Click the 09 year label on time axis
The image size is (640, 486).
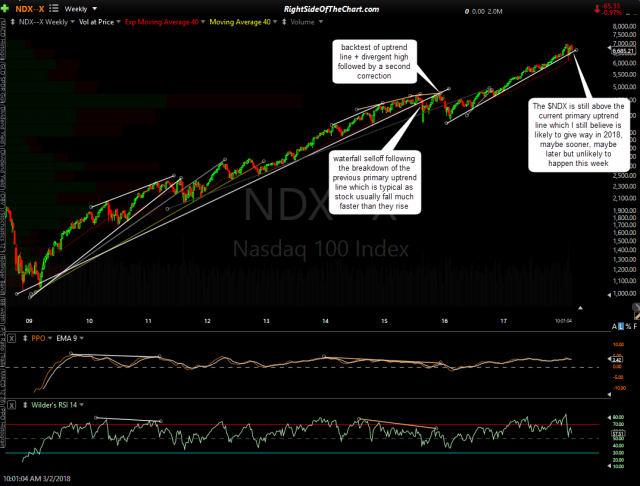(29, 321)
